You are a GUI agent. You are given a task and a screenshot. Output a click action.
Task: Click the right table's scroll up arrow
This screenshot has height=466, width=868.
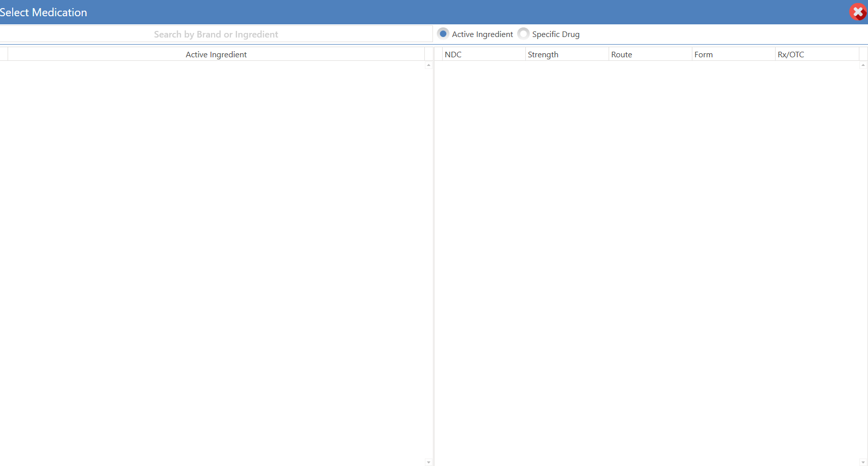coord(863,65)
